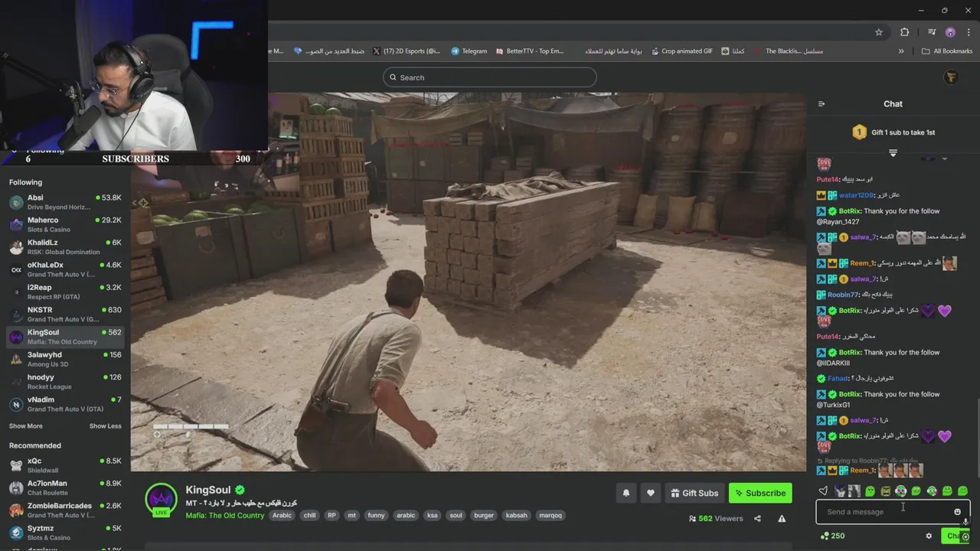Open Syztmz recommended channel
The image size is (980, 551).
click(x=65, y=533)
